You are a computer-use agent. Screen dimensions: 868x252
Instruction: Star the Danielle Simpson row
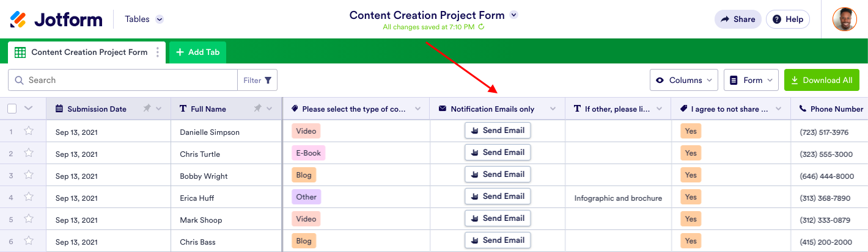click(29, 131)
